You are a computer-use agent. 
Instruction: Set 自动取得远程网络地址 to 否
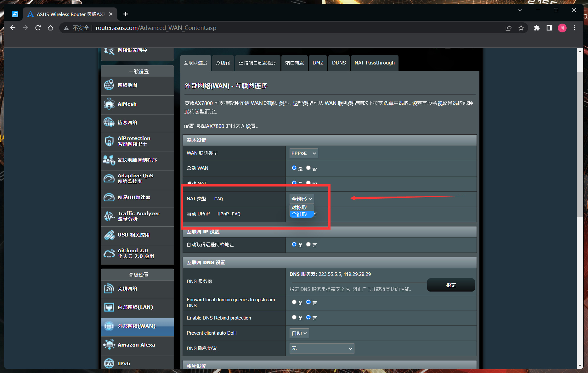click(x=308, y=244)
